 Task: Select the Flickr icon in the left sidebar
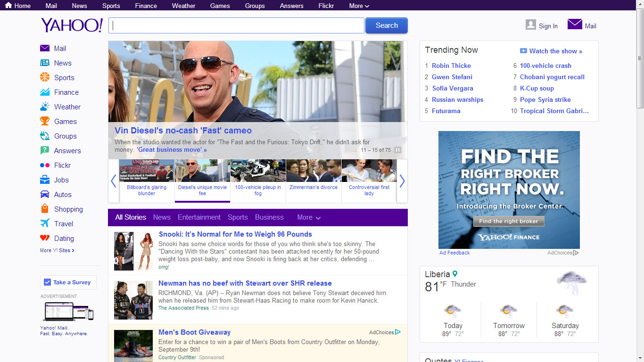[44, 165]
